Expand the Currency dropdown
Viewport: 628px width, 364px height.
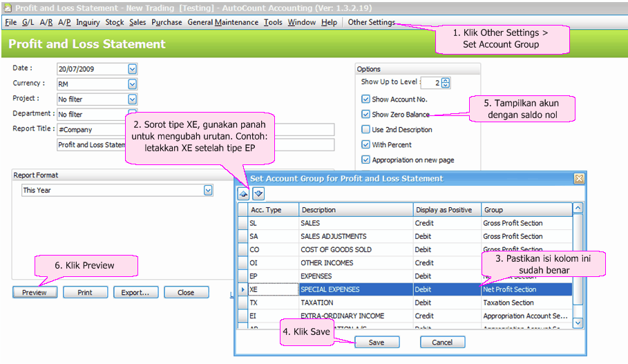click(x=132, y=84)
